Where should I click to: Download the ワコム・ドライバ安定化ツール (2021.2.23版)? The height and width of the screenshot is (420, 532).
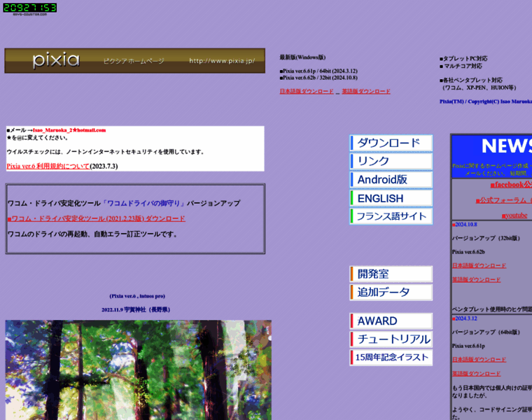point(98,218)
